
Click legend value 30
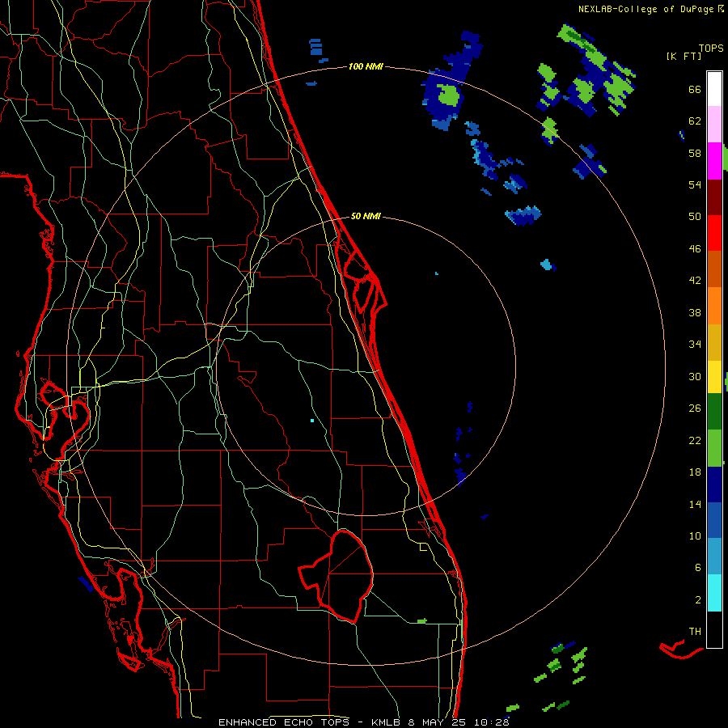coord(695,376)
